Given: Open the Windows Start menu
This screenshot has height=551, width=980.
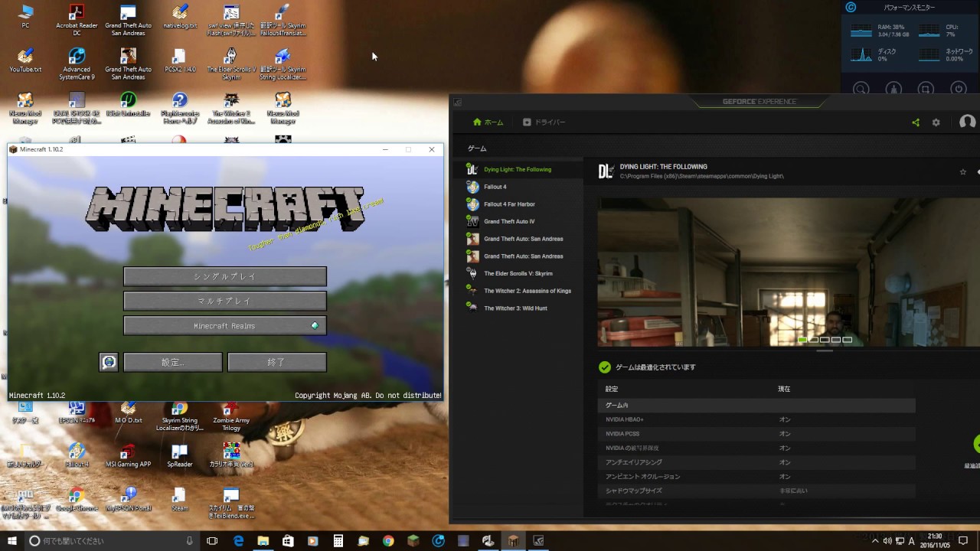Looking at the screenshot, I should [12, 540].
